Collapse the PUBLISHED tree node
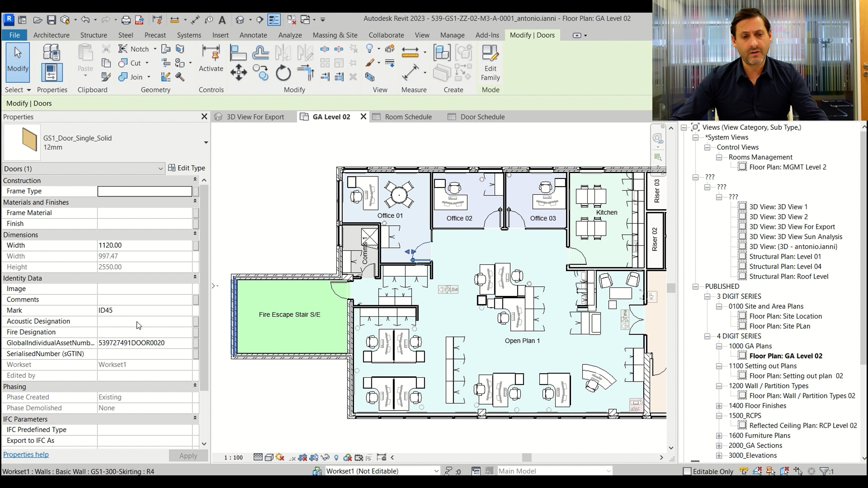 [695, 286]
